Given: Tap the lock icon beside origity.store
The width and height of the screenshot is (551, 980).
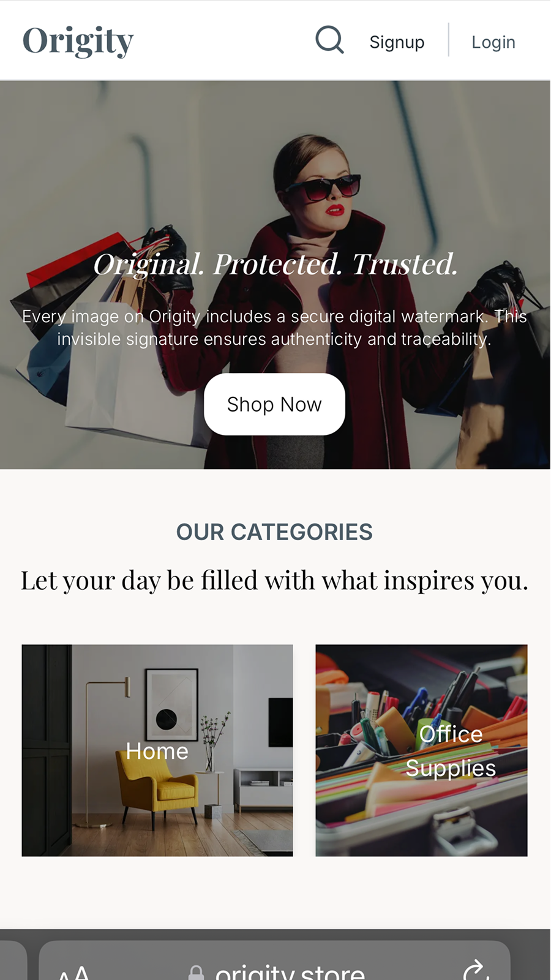Looking at the screenshot, I should point(196,973).
